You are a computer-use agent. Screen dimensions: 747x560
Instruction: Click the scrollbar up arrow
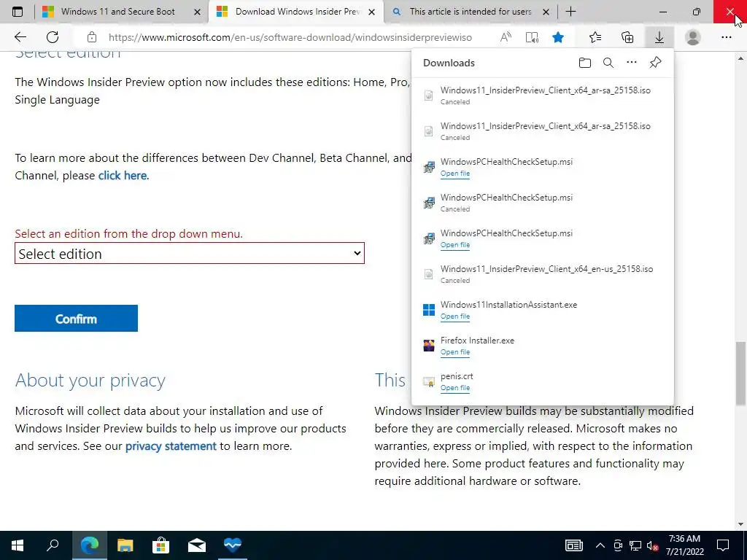[741, 58]
